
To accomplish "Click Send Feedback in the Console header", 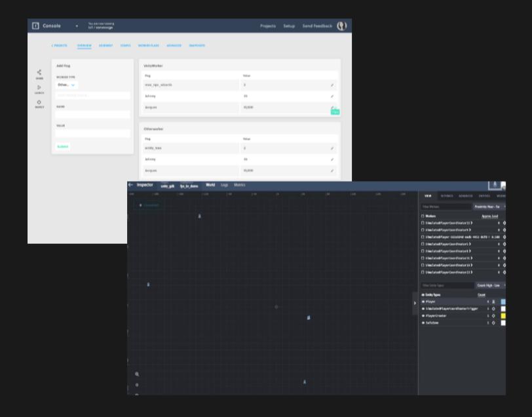I will (x=317, y=26).
